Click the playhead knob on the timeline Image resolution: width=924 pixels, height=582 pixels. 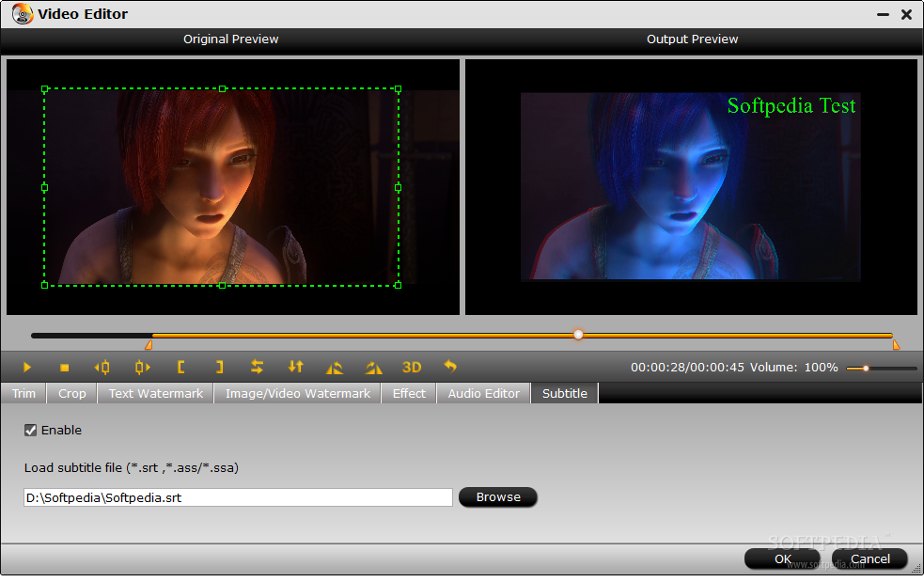[x=578, y=335]
